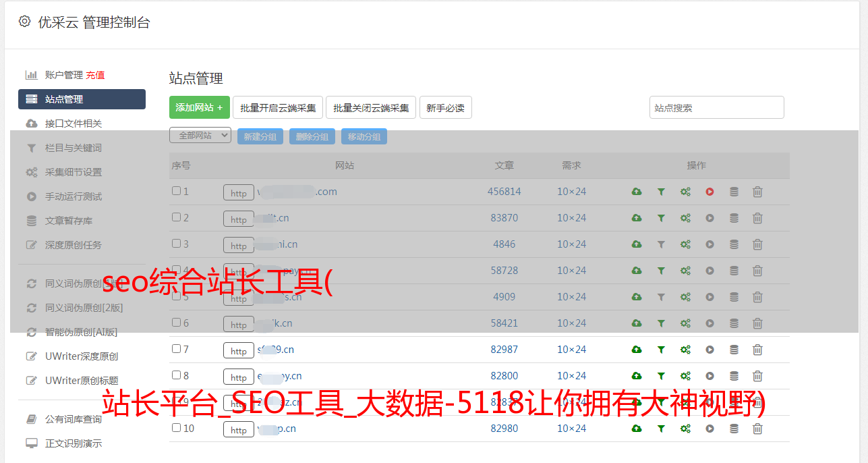
Task: Click cloud upload icon in row 10
Action: tap(637, 429)
